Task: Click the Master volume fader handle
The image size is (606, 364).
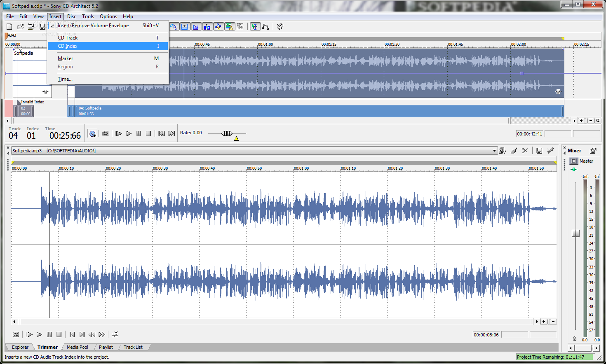Action: click(576, 233)
